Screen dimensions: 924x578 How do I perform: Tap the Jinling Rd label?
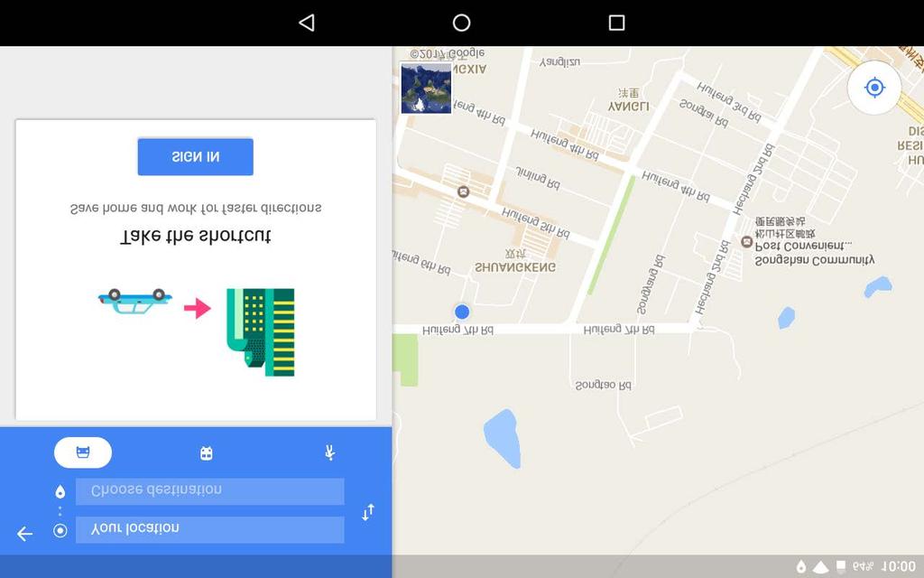538,178
